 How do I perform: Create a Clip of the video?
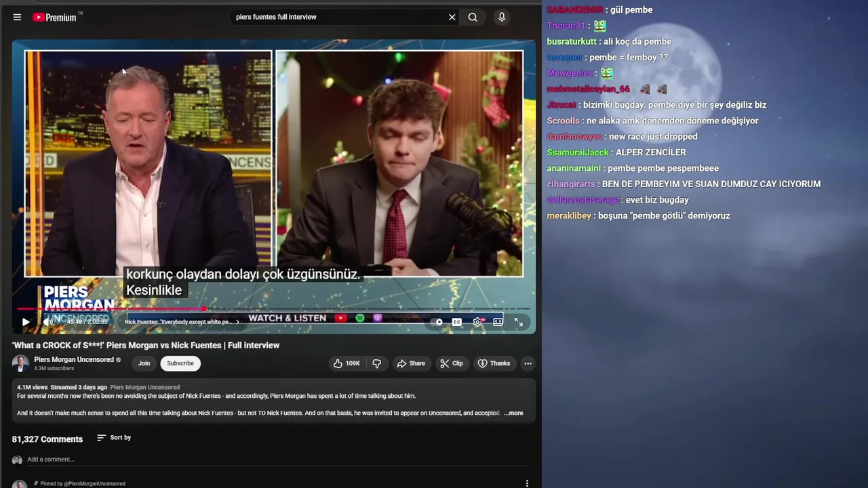451,363
